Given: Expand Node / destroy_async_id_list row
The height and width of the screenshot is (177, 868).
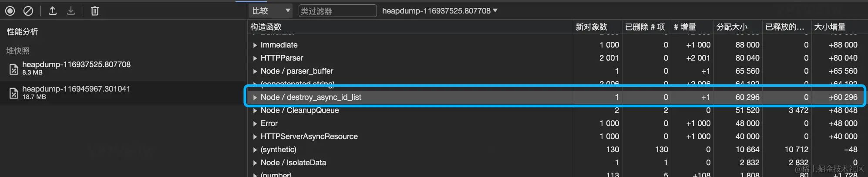Looking at the screenshot, I should tap(255, 97).
